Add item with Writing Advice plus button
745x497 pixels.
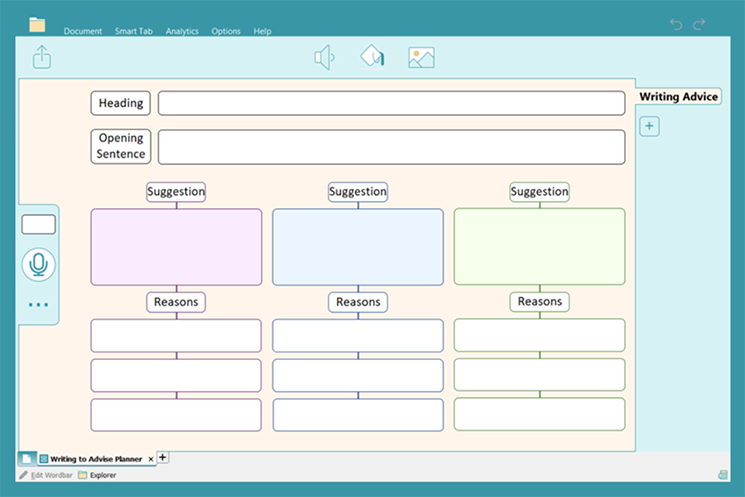tap(649, 126)
